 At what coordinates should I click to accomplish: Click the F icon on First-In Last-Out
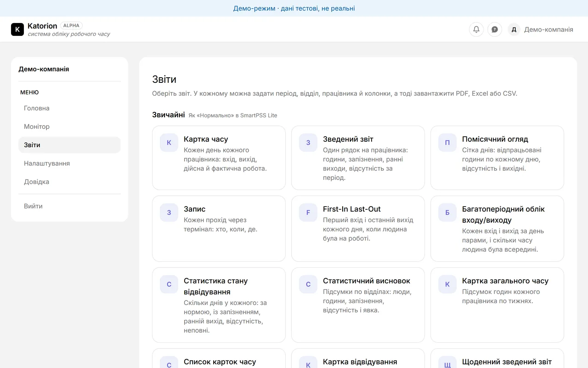point(308,213)
